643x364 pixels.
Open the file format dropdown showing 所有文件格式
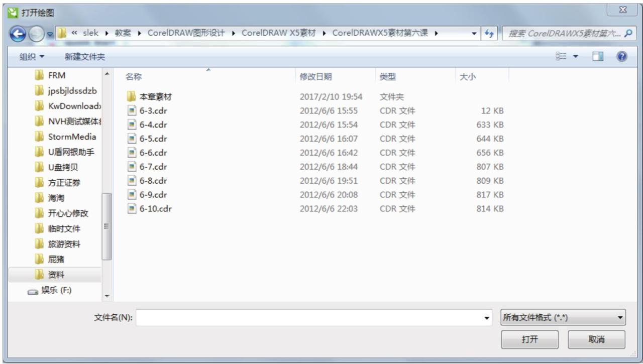(x=563, y=319)
